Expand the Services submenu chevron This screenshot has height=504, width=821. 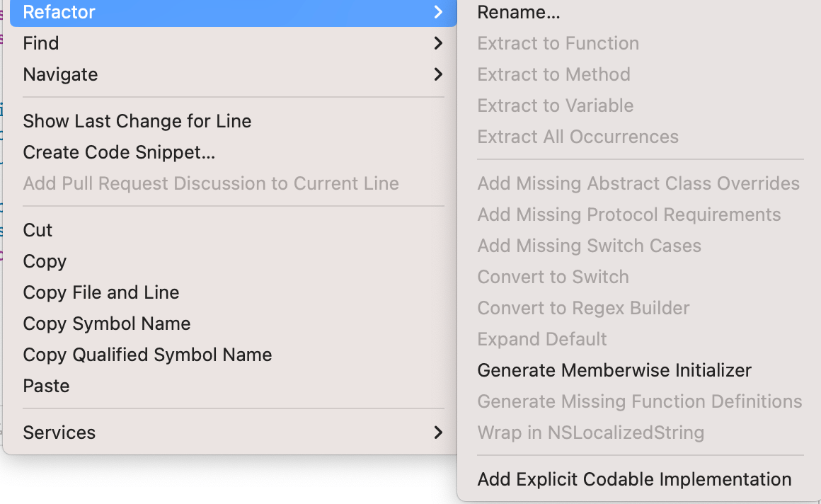point(438,433)
